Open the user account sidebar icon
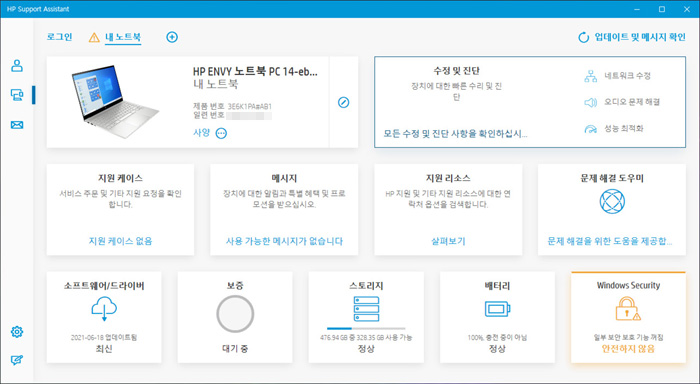Viewport: 700px width, 384px height. pos(17,66)
